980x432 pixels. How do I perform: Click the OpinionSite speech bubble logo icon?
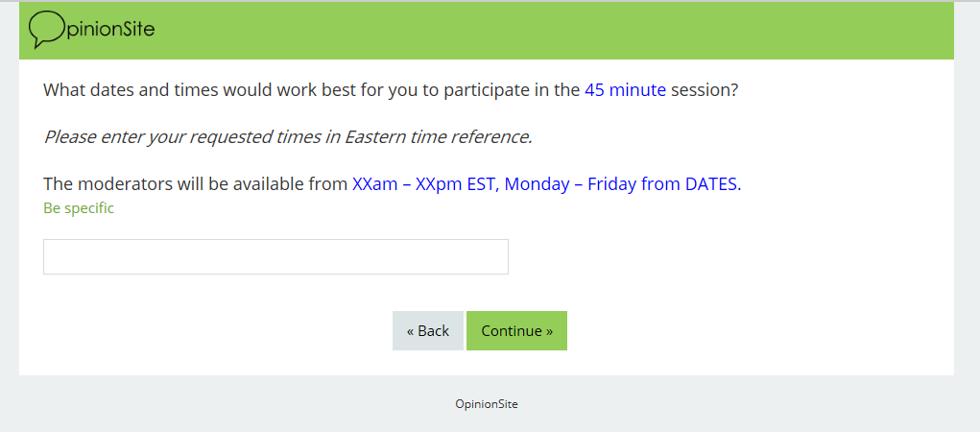(x=45, y=29)
